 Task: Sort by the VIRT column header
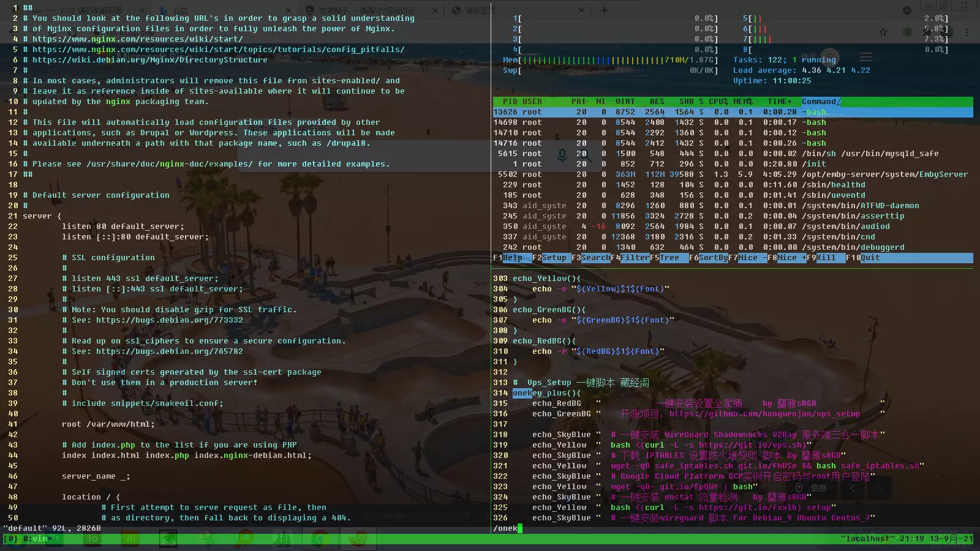coord(625,102)
